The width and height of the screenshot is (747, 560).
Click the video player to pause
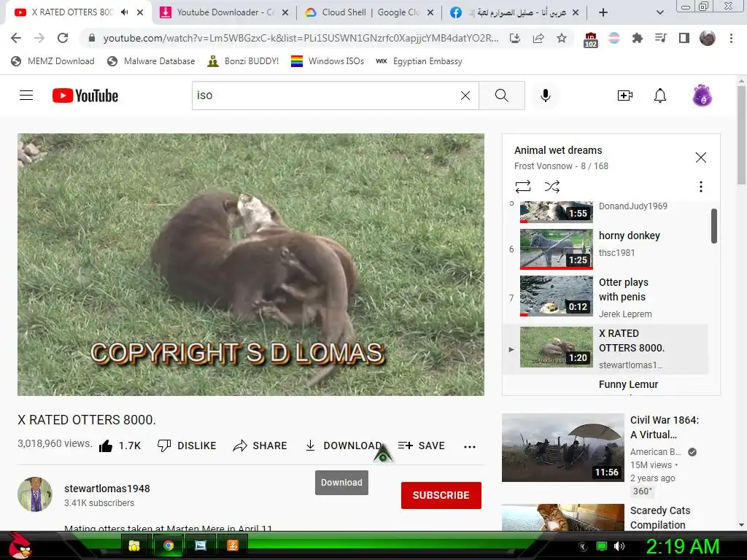pyautogui.click(x=251, y=264)
